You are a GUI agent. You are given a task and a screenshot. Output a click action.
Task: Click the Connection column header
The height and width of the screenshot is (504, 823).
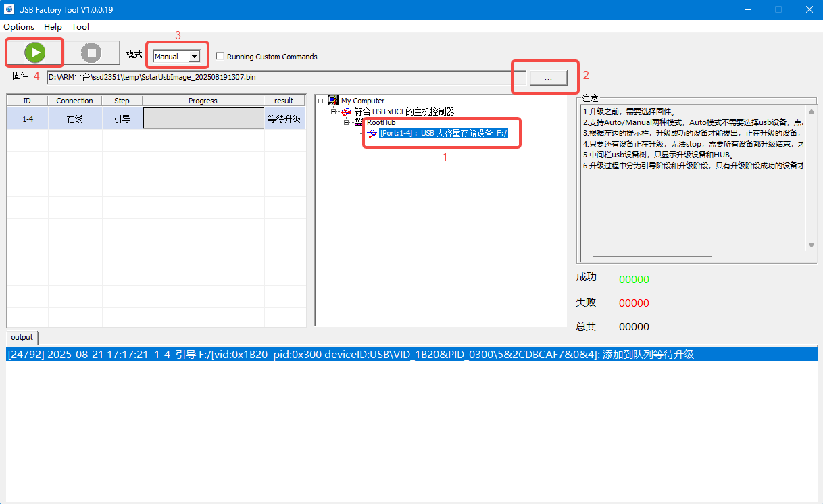tap(75, 101)
